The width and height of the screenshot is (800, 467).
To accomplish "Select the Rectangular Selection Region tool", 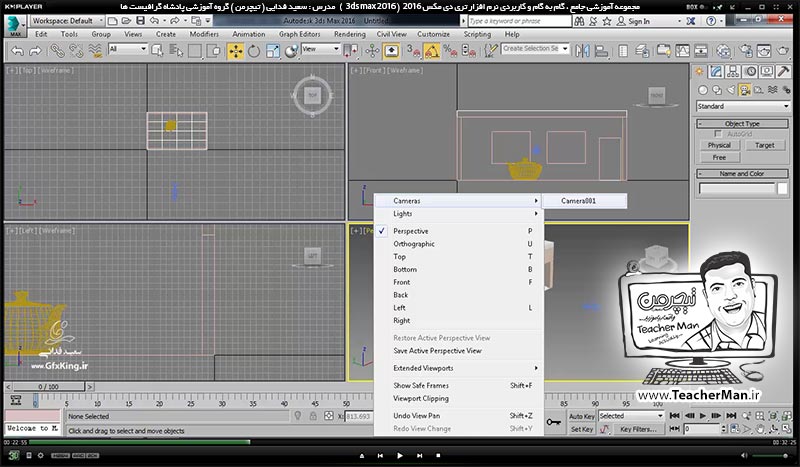I will 195,51.
